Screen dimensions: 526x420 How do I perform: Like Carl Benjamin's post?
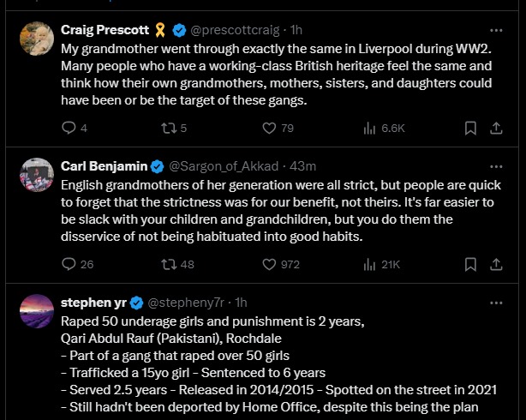(x=269, y=264)
